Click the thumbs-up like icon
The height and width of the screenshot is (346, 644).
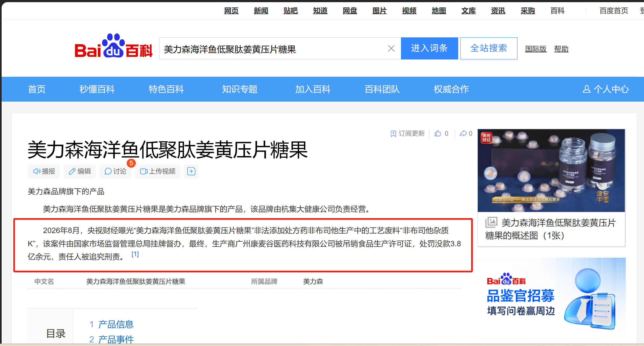[x=438, y=133]
